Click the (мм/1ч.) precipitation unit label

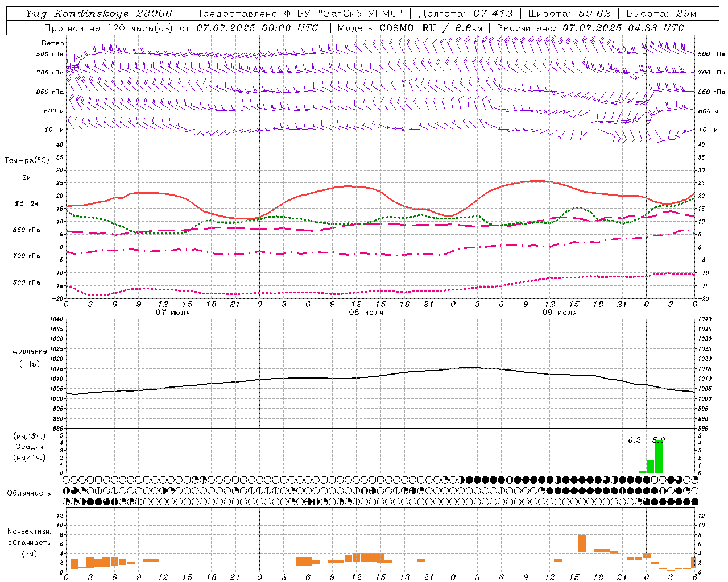coord(29,458)
